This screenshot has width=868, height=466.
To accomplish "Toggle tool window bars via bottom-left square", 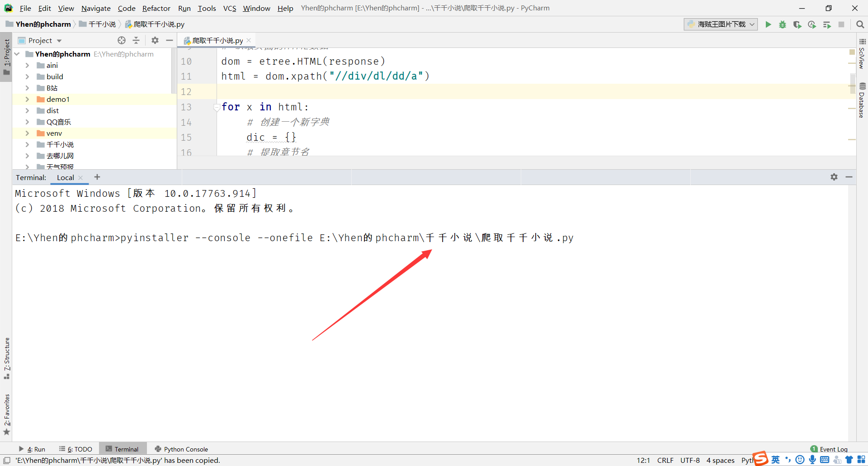I will tap(7, 460).
